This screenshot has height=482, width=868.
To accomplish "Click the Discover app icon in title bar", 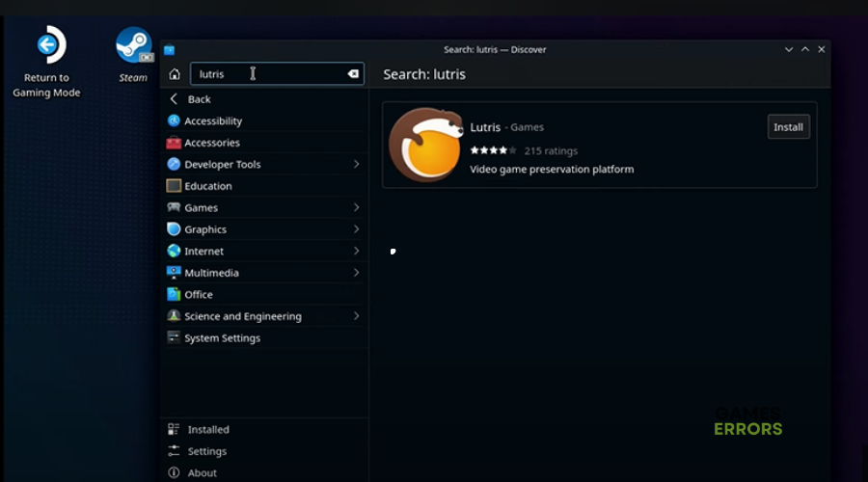I will click(170, 50).
